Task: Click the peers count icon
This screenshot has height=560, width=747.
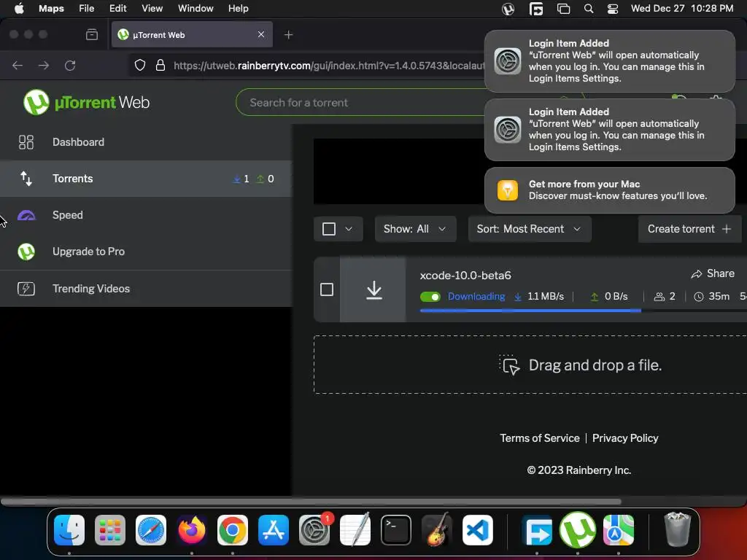Action: point(659,297)
